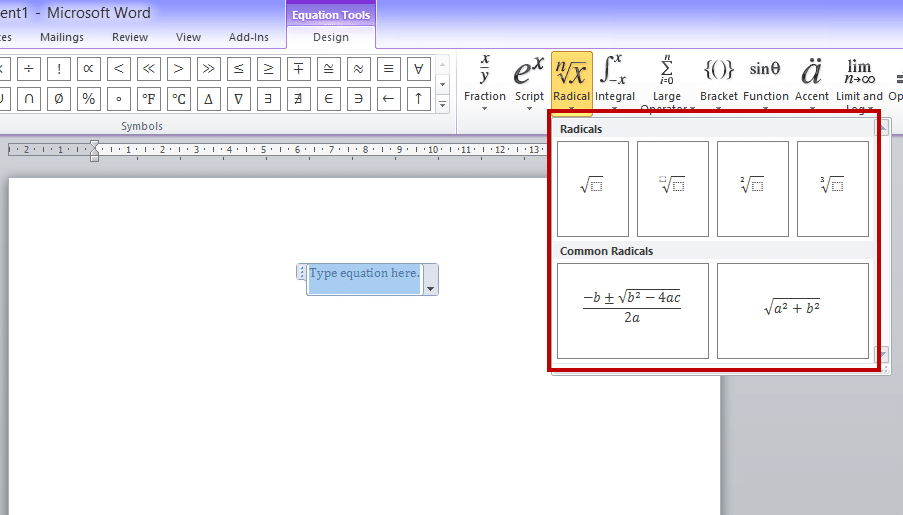Insert the division sign symbol
Screen dimensions: 903x515
coord(29,69)
